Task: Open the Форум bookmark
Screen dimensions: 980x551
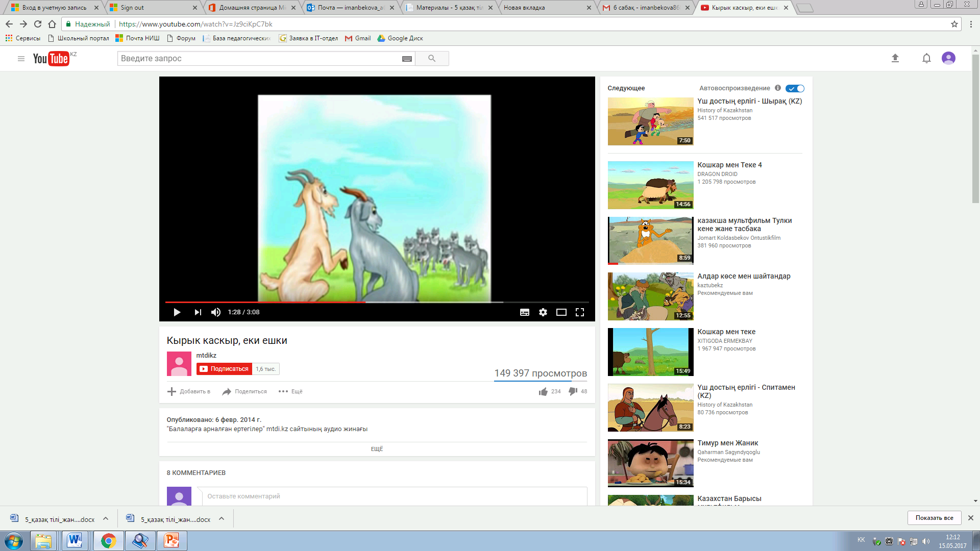Action: pos(181,38)
